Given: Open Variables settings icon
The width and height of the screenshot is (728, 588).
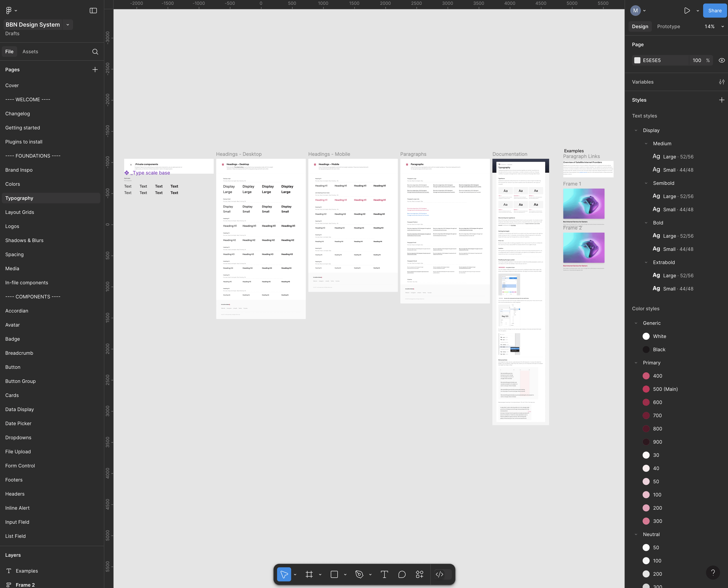Looking at the screenshot, I should coord(722,82).
